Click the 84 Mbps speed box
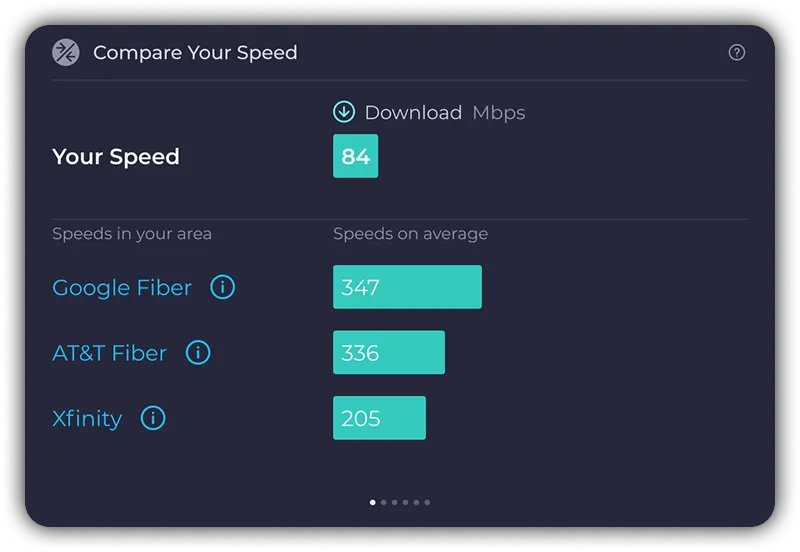Image resolution: width=800 pixels, height=552 pixels. (356, 156)
